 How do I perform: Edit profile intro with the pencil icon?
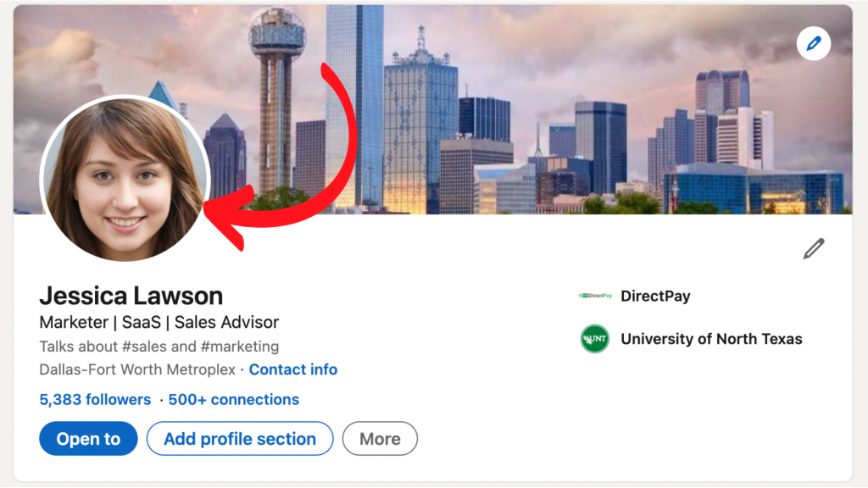(814, 249)
